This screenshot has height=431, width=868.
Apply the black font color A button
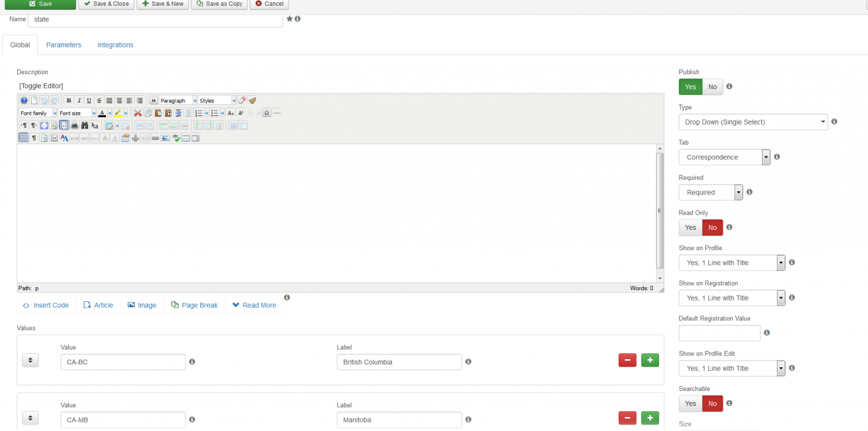coord(102,113)
